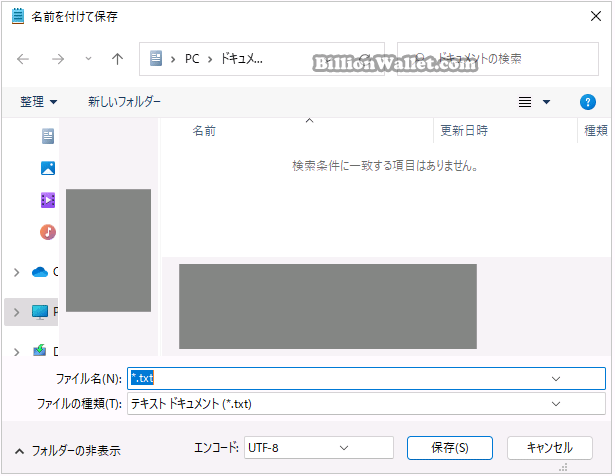
Task: Open the recent locations chevron
Action: tap(88, 59)
